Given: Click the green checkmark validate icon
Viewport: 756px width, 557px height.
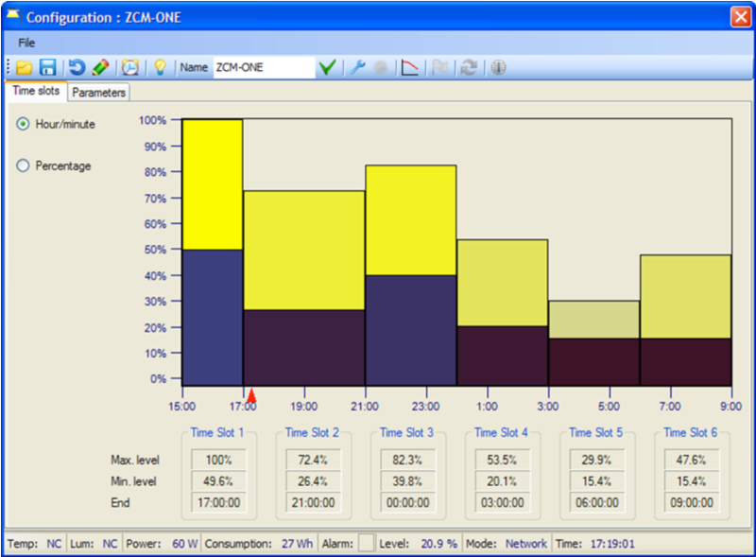Looking at the screenshot, I should (x=327, y=67).
